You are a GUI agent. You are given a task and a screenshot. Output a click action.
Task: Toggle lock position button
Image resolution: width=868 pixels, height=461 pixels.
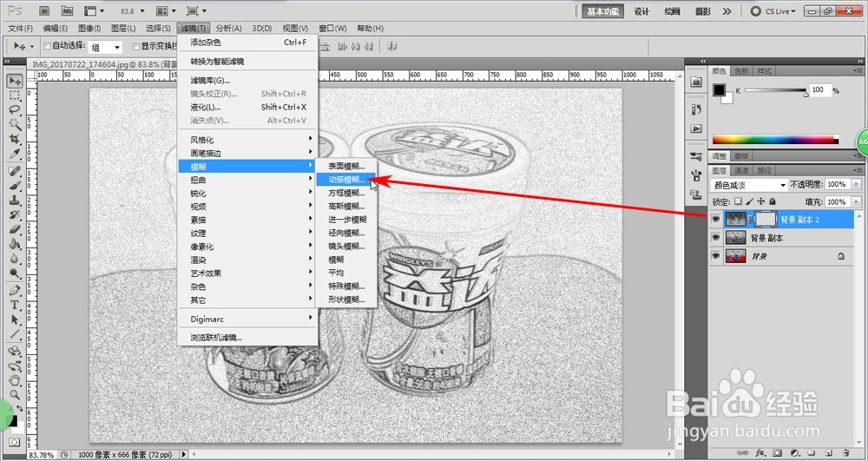(x=761, y=201)
